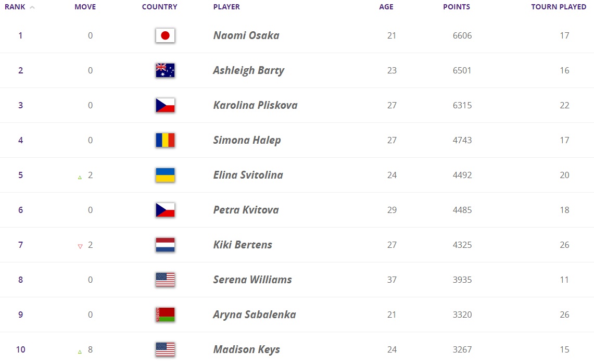594x364 pixels.
Task: Click the Netherlands flag icon
Action: coord(165,245)
